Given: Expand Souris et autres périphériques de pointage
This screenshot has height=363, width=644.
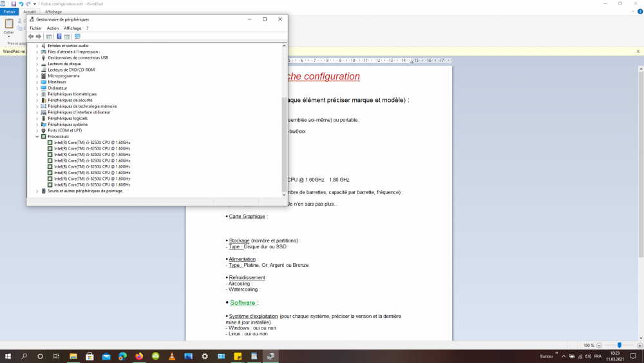Looking at the screenshot, I should 37,191.
